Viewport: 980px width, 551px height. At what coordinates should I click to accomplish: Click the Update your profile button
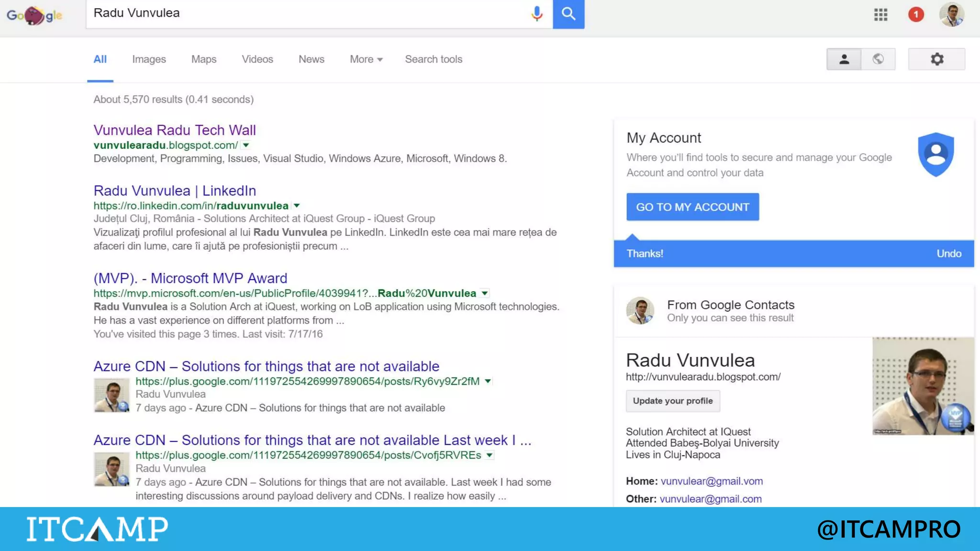pos(672,401)
